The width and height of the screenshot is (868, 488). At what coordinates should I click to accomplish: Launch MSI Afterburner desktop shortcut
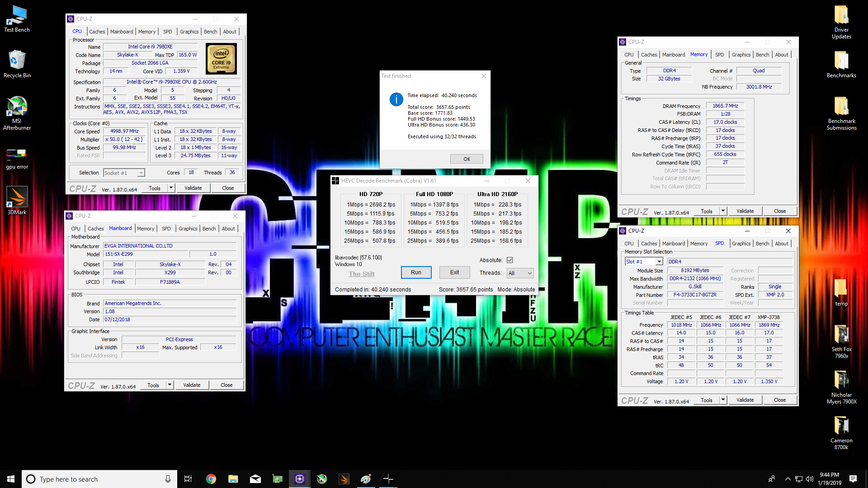point(17,113)
